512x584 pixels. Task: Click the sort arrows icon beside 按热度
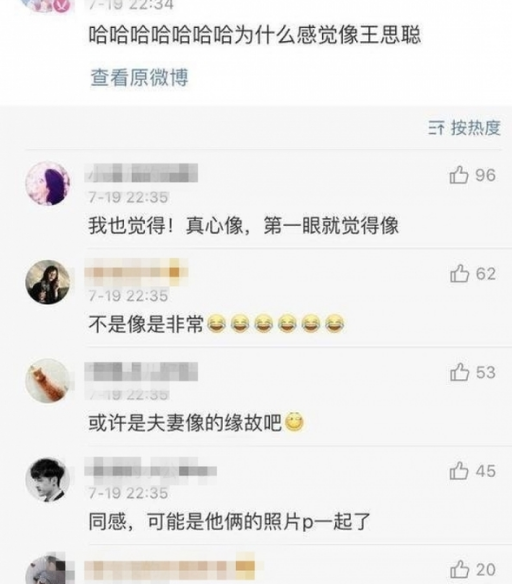coord(436,128)
